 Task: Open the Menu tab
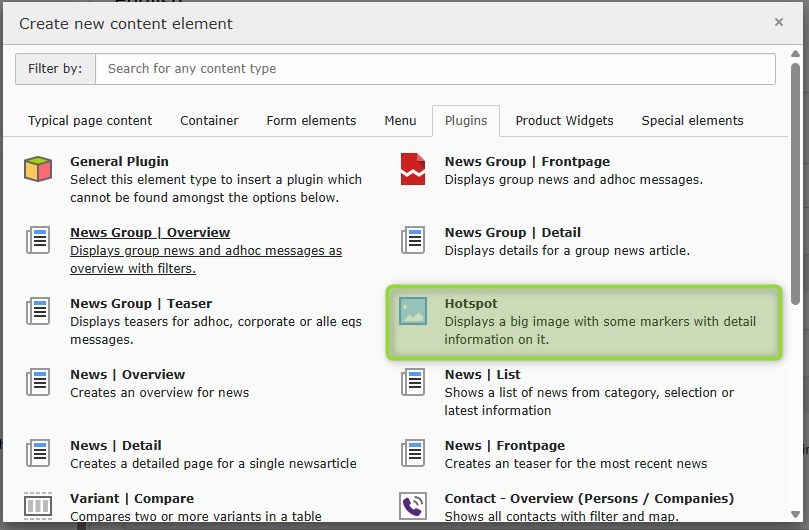(x=400, y=121)
